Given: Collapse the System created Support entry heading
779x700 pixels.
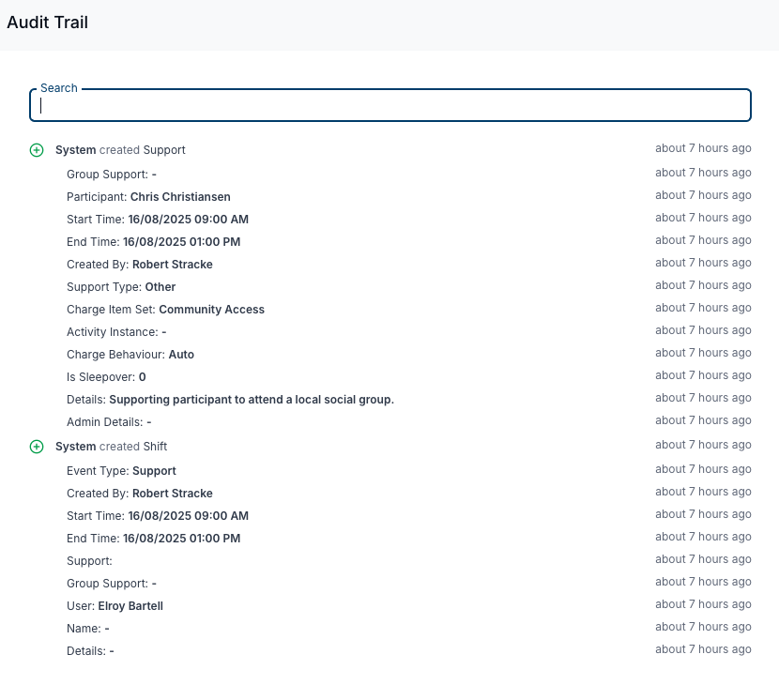Looking at the screenshot, I should (x=120, y=150).
